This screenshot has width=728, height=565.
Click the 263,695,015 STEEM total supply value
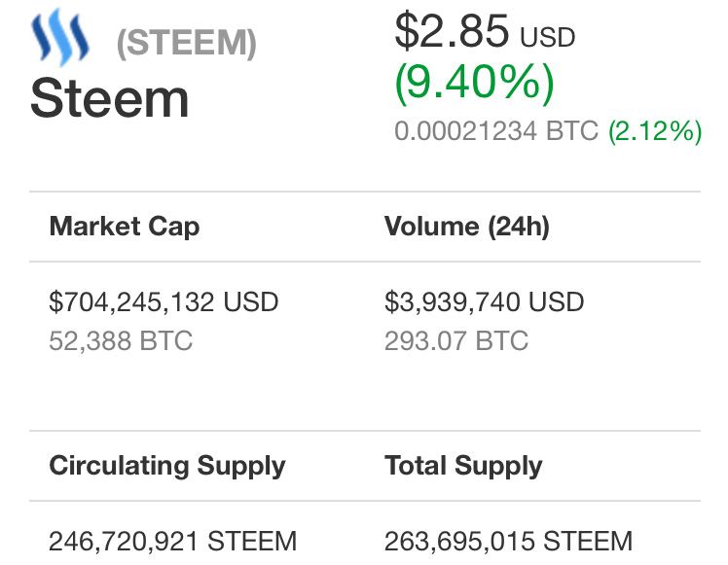(x=508, y=541)
